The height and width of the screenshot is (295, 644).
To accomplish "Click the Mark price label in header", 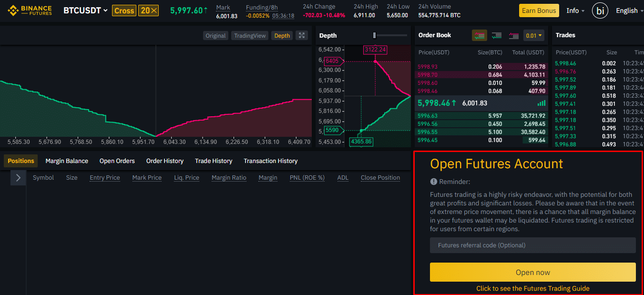I will click(223, 7).
